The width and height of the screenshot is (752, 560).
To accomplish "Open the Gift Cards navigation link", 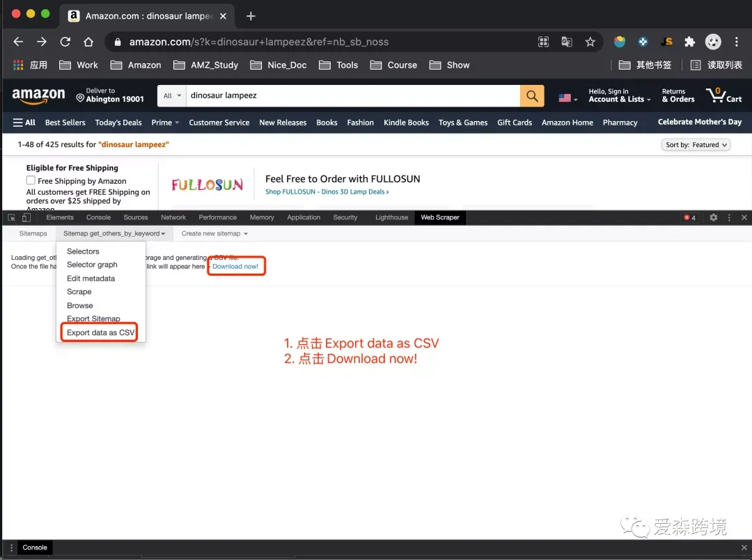I will pyautogui.click(x=515, y=123).
